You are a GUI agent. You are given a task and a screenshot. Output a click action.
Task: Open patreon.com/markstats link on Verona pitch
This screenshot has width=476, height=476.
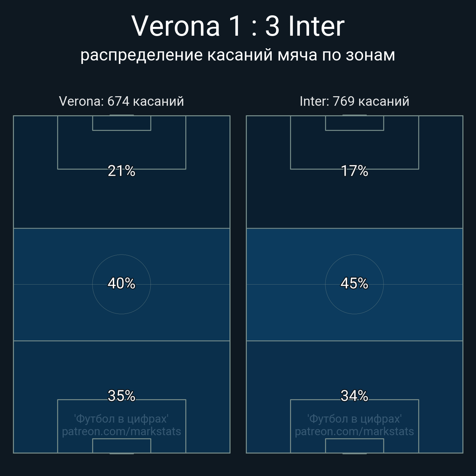[121, 431]
